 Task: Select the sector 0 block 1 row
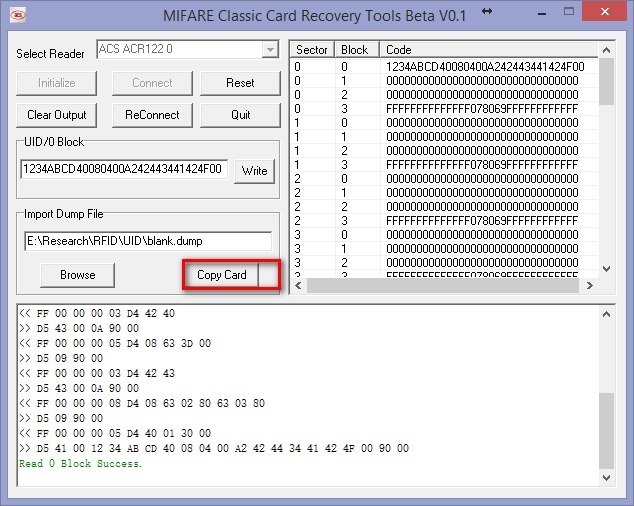click(x=444, y=80)
